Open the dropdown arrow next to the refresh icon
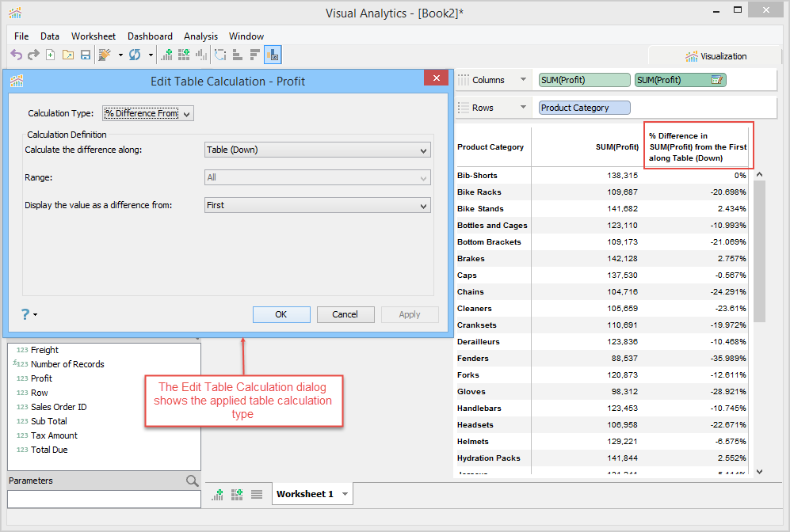 pos(151,55)
